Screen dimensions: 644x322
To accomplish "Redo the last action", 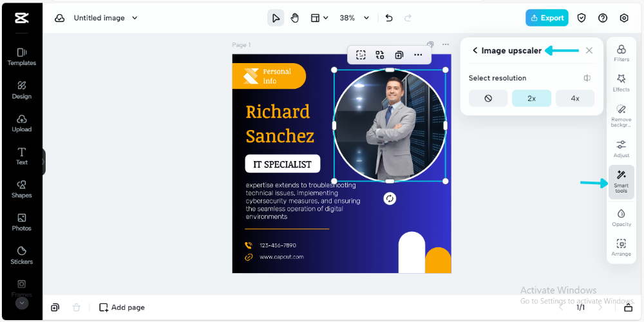I will tap(408, 18).
